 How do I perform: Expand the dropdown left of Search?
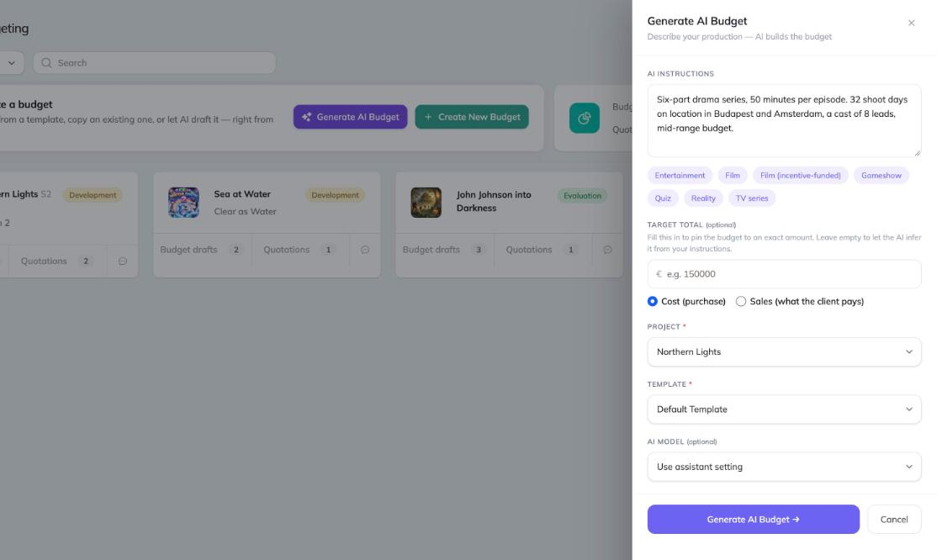click(x=12, y=62)
